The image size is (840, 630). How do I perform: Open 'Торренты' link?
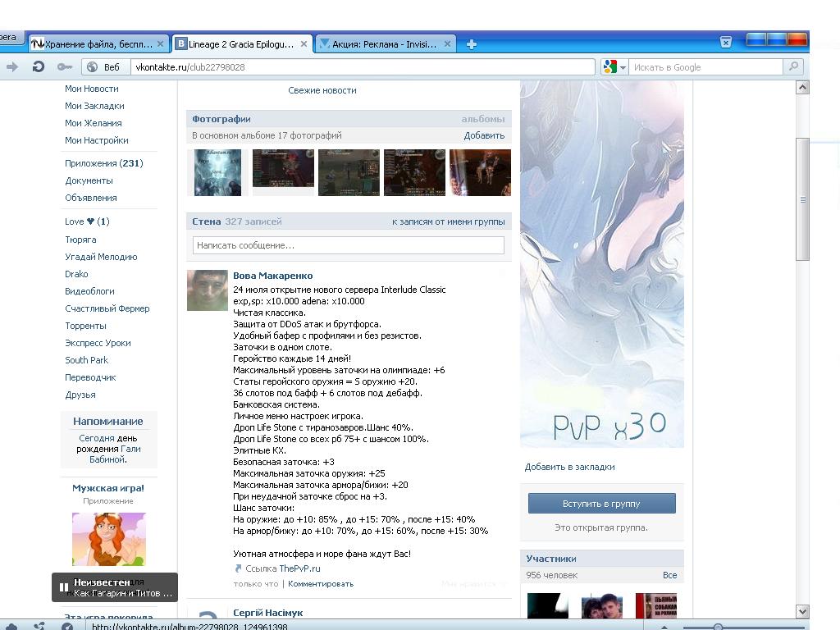tap(85, 326)
